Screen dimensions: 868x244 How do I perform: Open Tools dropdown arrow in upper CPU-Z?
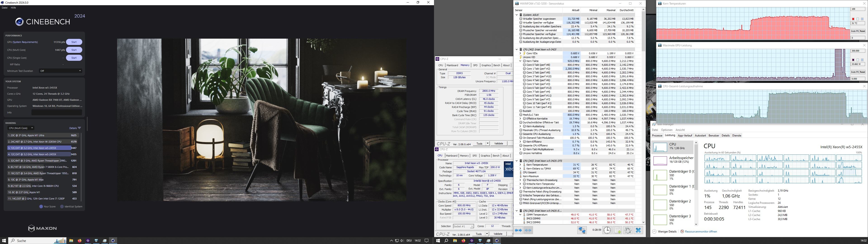click(x=488, y=143)
